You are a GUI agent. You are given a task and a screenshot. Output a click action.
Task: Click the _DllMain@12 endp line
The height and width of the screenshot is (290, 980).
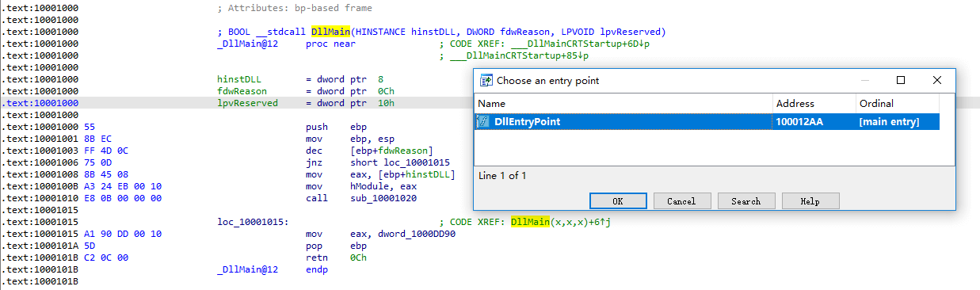[x=273, y=269]
